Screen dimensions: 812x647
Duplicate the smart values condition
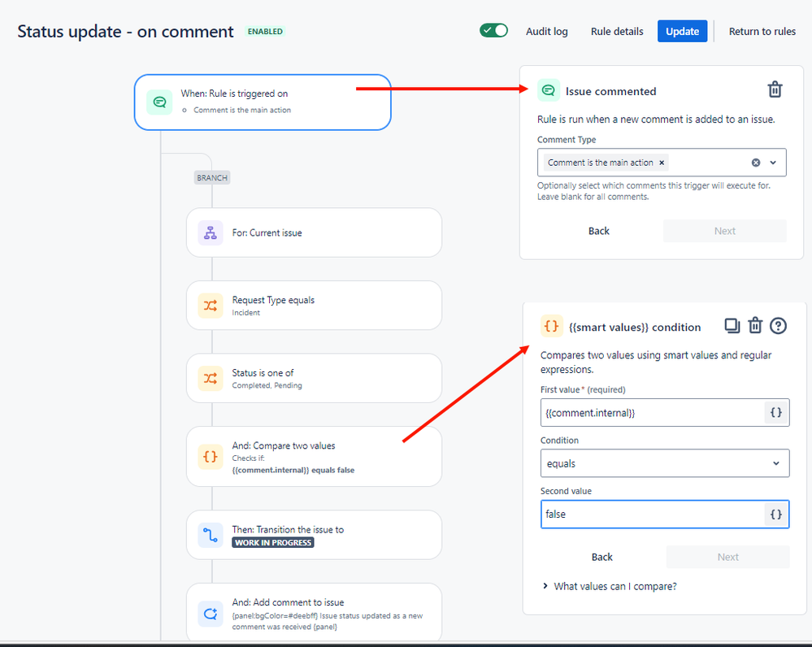click(732, 326)
